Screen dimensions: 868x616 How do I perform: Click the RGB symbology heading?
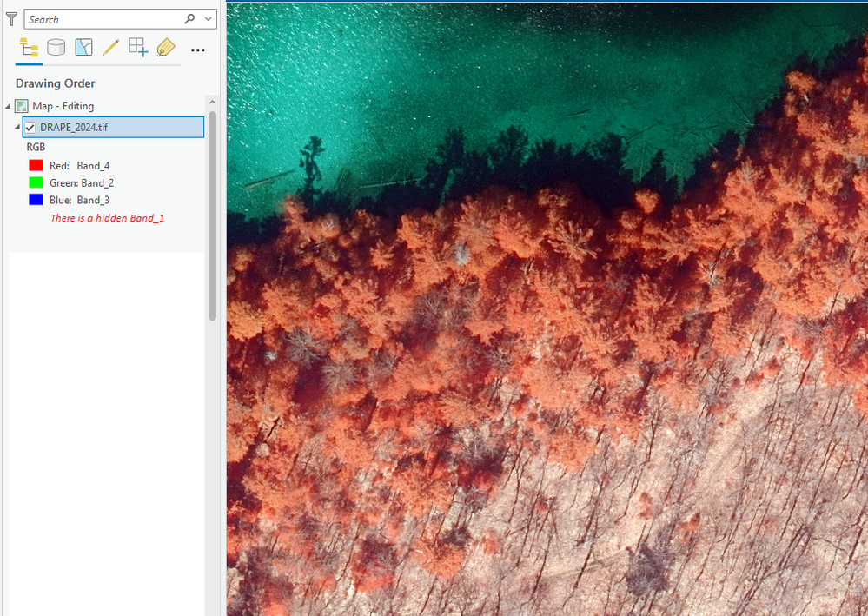click(36, 147)
